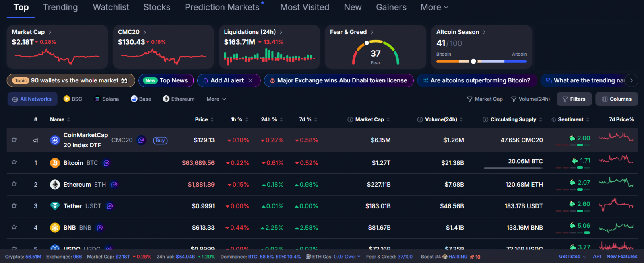This screenshot has height=263, width=644.
Task: Open CMC AI icon next to BTC
Action: pos(107,163)
